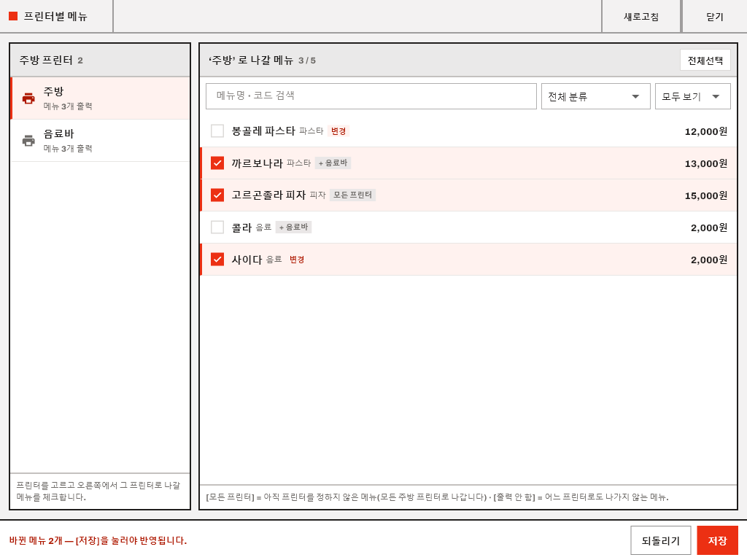Click the 2,000원 price of 콜라
The width and height of the screenshot is (747, 560).
709,227
